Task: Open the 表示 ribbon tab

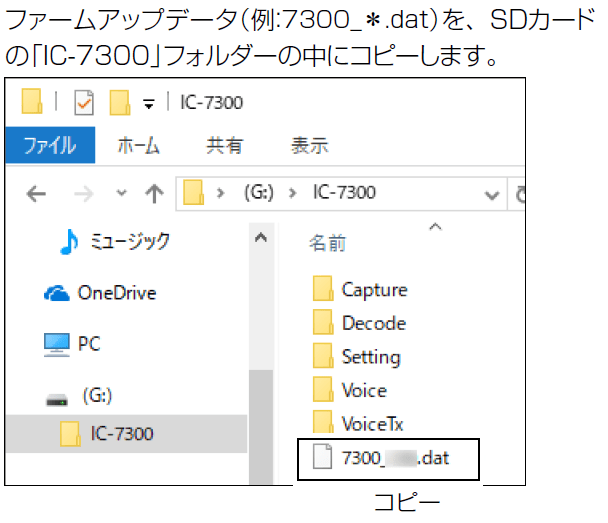Action: [309, 145]
